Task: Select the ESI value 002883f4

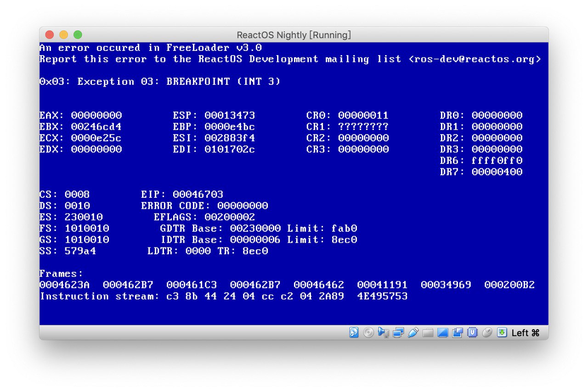Action: pos(230,138)
